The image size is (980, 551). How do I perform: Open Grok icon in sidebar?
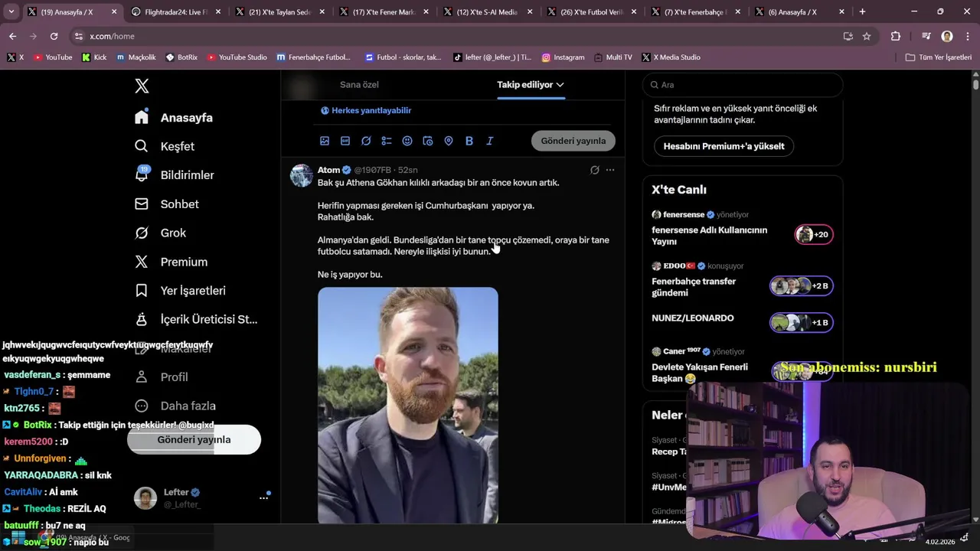[142, 233]
